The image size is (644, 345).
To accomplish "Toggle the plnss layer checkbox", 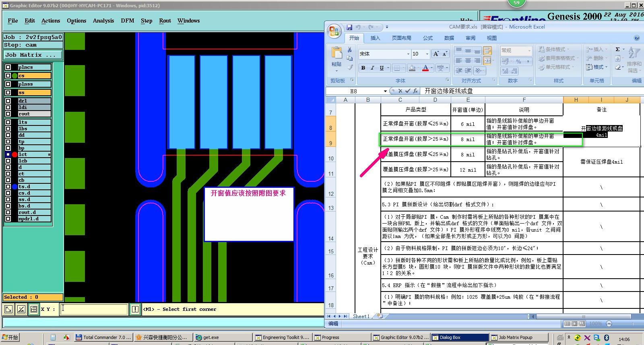I will pos(8,84).
